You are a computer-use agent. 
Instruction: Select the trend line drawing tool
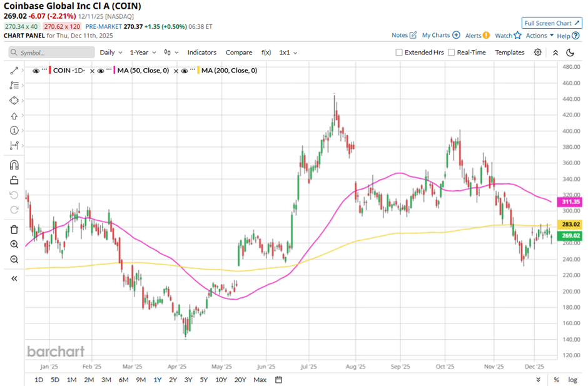pyautogui.click(x=14, y=71)
